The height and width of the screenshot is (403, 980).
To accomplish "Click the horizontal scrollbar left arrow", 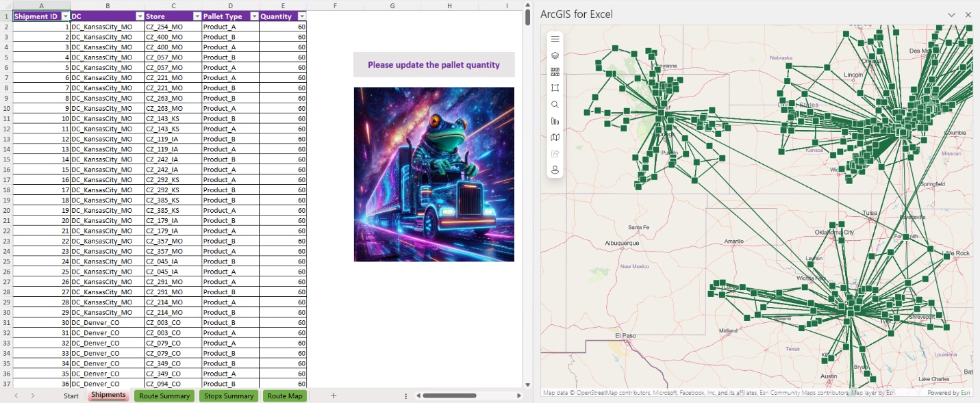I will [x=417, y=395].
